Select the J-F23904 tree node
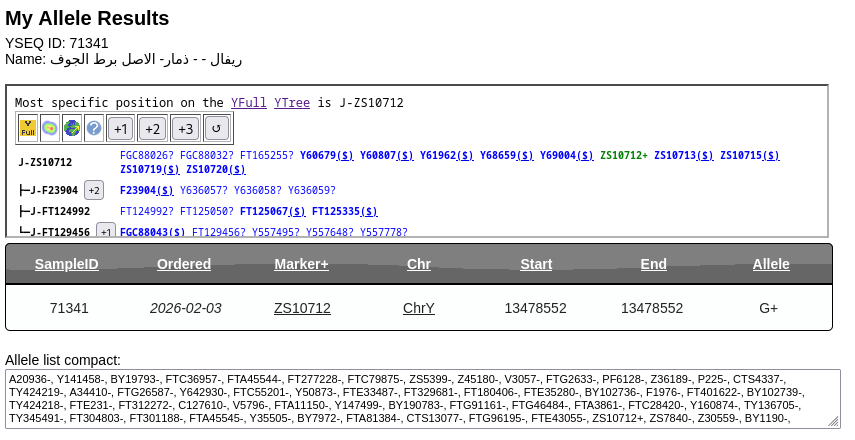The image size is (855, 440). (x=54, y=190)
